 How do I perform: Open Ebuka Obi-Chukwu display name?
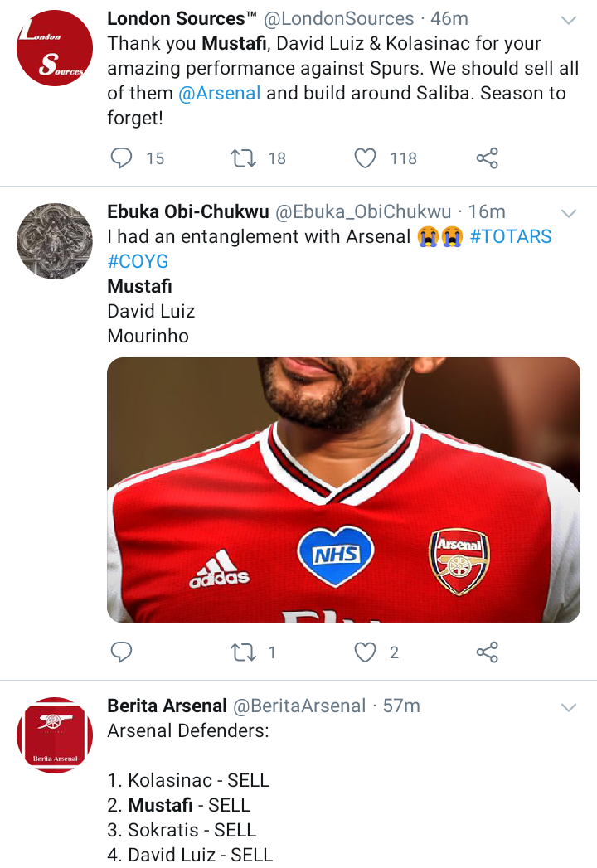click(188, 211)
